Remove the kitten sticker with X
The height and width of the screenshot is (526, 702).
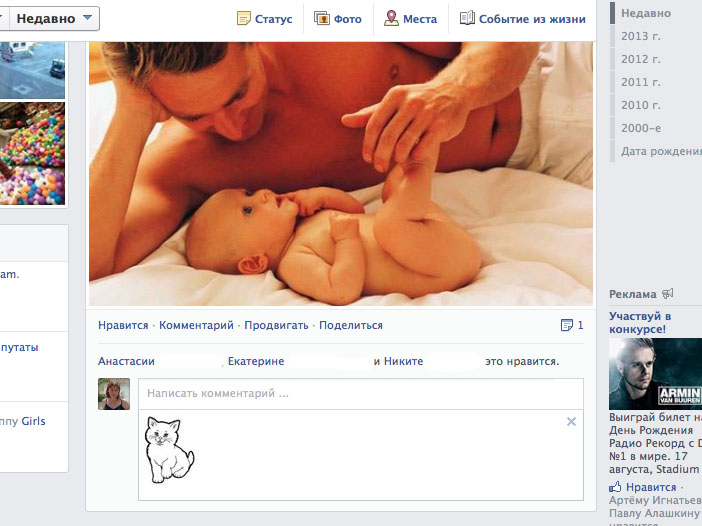click(x=571, y=422)
